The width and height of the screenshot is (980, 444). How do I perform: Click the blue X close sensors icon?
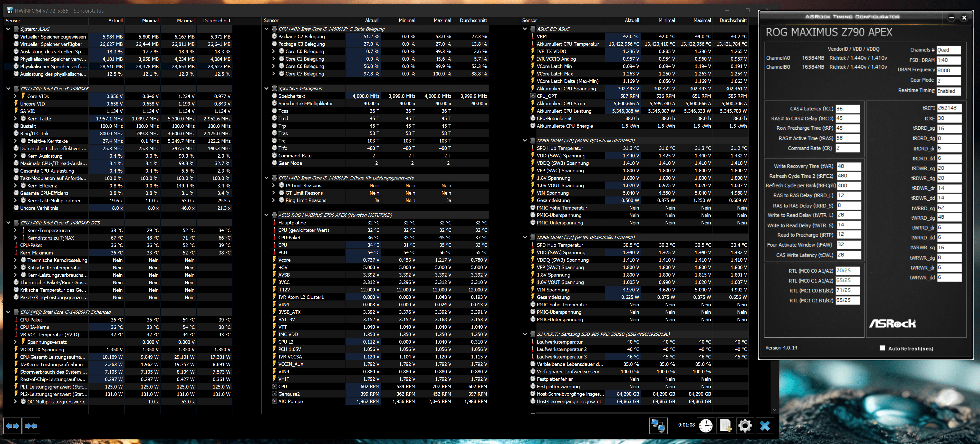[765, 425]
